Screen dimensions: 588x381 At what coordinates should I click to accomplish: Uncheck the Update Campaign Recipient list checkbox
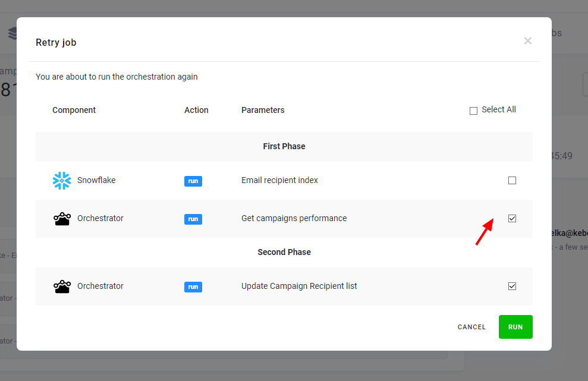512,286
